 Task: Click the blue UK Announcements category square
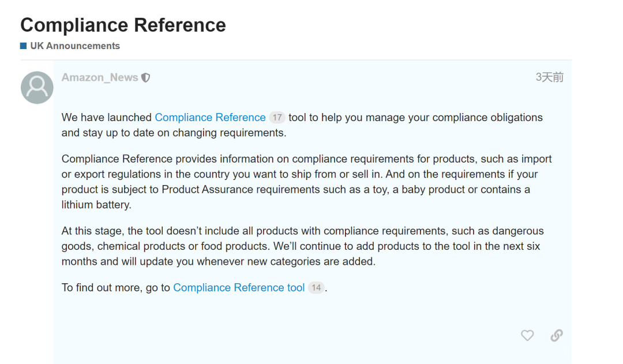click(24, 46)
